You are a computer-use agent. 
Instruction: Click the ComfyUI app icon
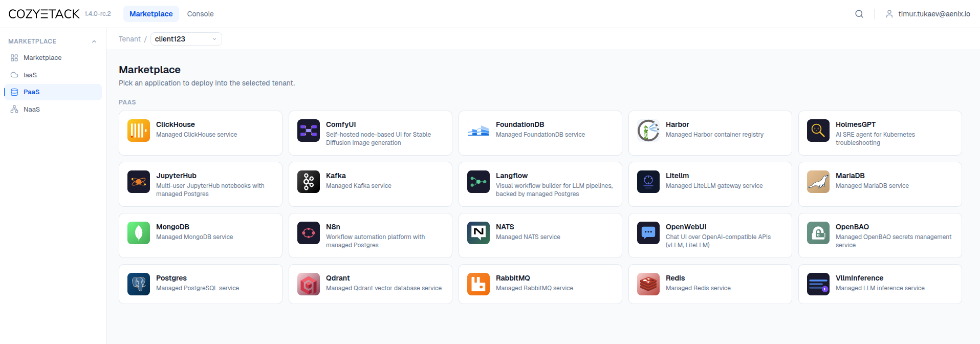pos(309,131)
